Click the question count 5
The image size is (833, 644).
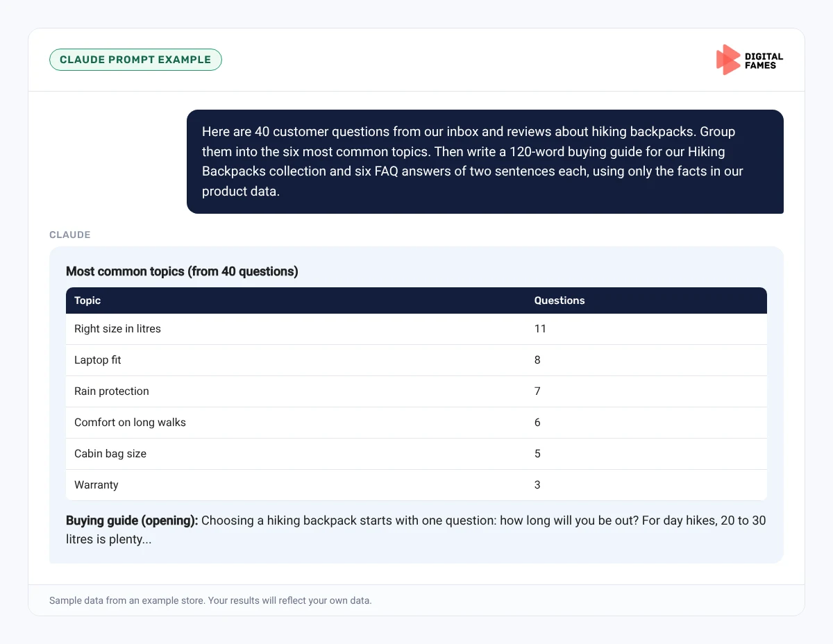click(x=537, y=454)
